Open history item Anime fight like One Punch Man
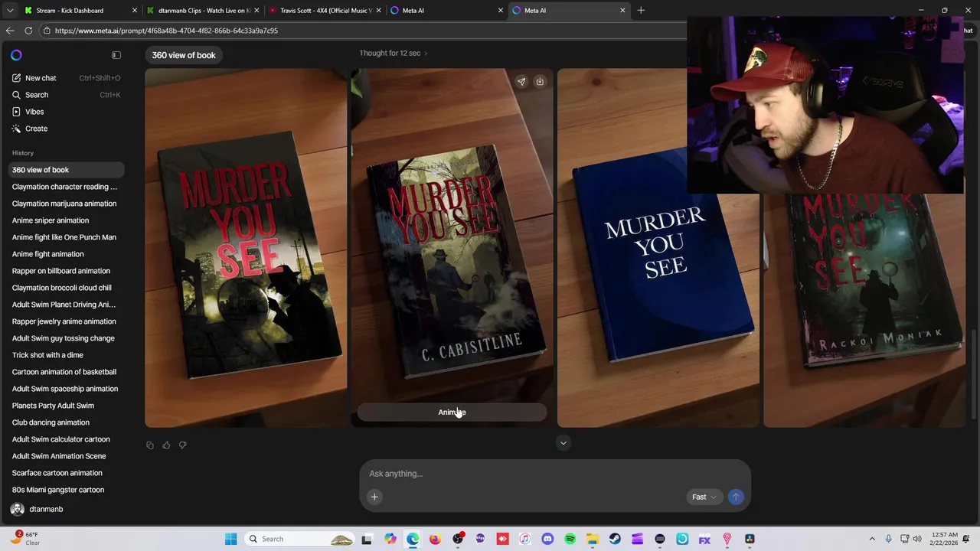Viewport: 980px width, 551px height. point(64,237)
